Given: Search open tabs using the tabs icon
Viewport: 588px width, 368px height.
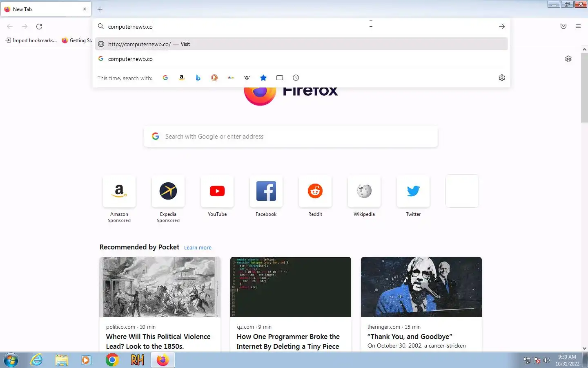Looking at the screenshot, I should click(280, 78).
